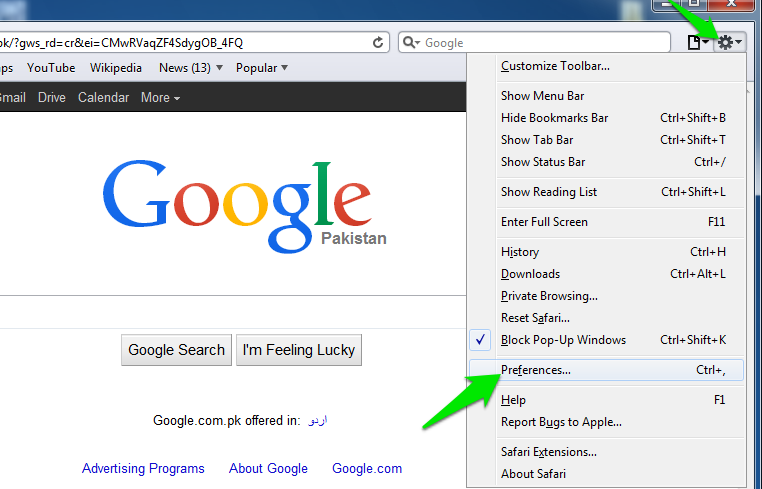Open the gear settings menu icon
Viewport: 762px width, 489px height.
point(729,43)
